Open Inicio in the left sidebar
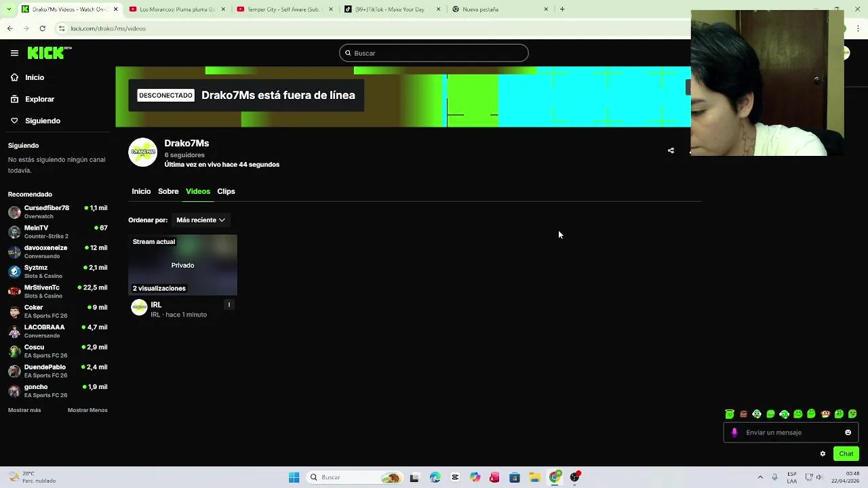This screenshot has height=488, width=868. 27,77
